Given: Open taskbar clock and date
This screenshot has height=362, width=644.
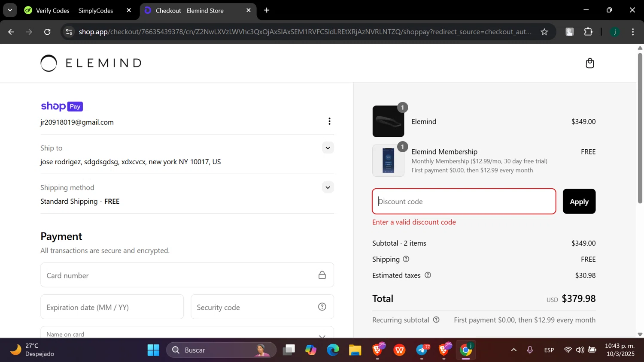Looking at the screenshot, I should [x=620, y=350].
